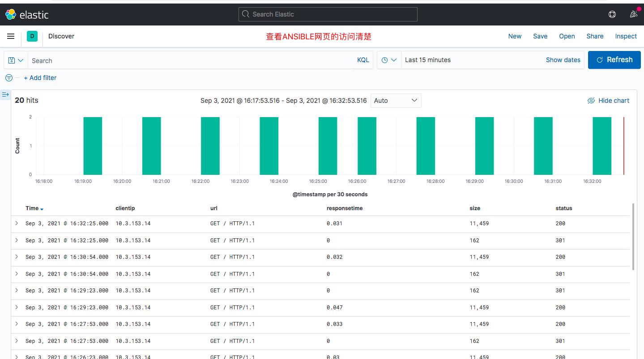Click the Elastic logo

coord(26,14)
